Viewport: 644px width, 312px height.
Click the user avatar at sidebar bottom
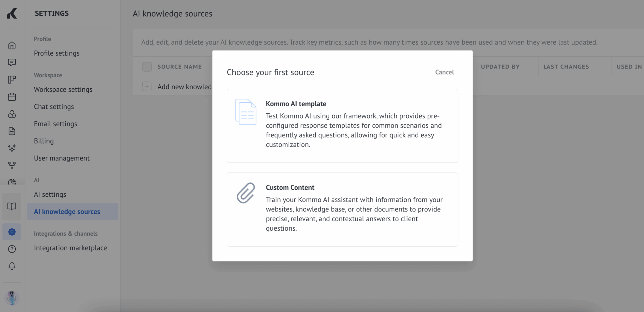pos(12,298)
